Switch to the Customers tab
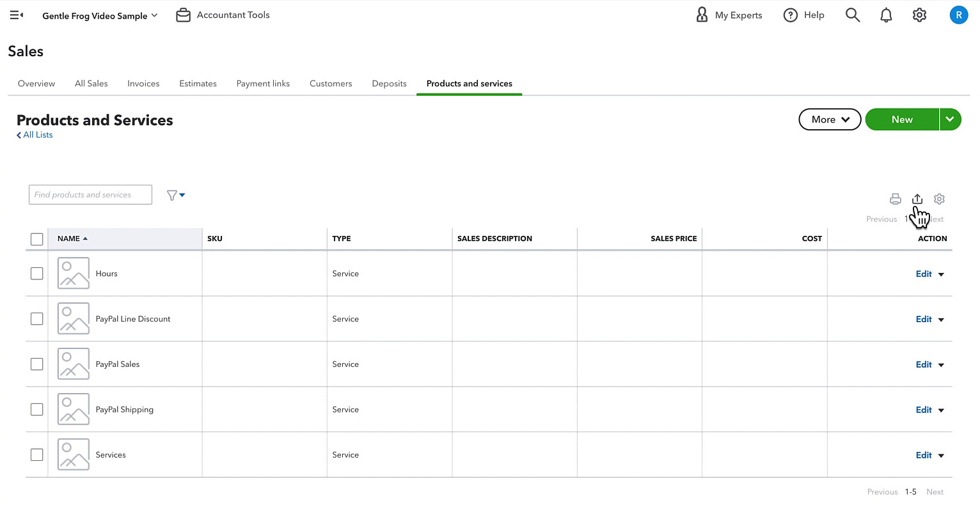 coord(331,84)
